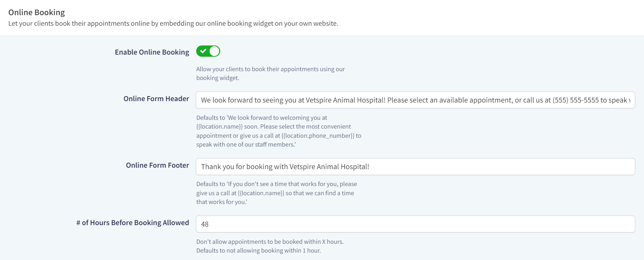
Task: Click the thank you footer message
Action: coord(284,166)
